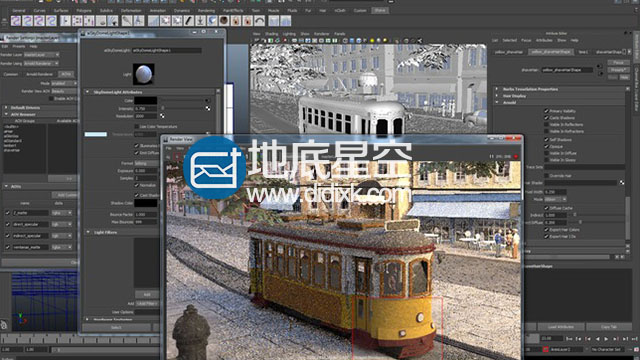Open the Render Using dropdown
640x360 pixels.
coord(41,63)
